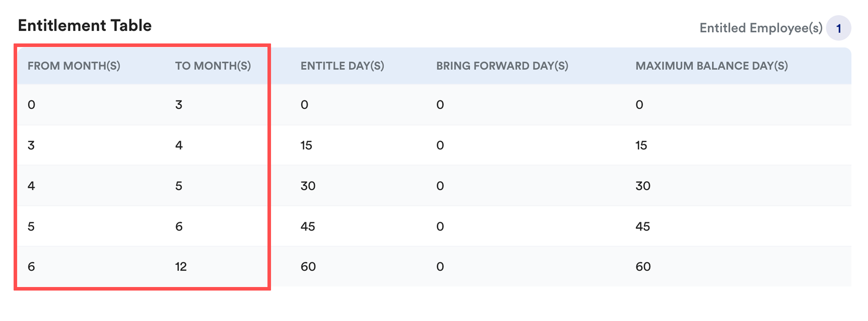The height and width of the screenshot is (321, 868).
Task: Click the Entitlement Table heading
Action: tap(85, 26)
